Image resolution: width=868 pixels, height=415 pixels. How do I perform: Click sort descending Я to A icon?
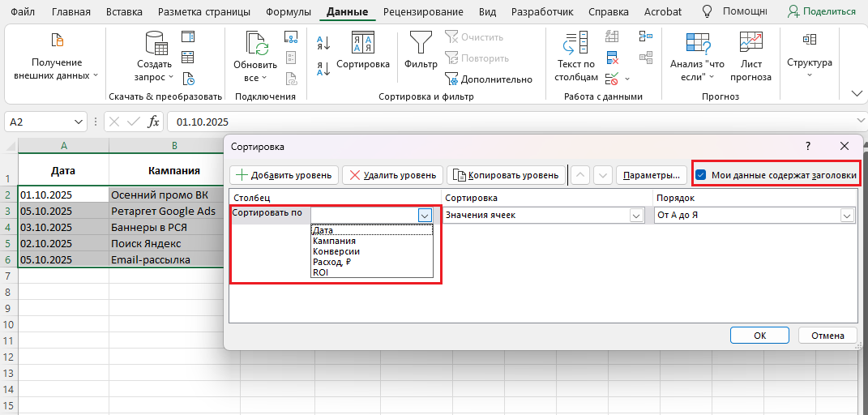[323, 69]
